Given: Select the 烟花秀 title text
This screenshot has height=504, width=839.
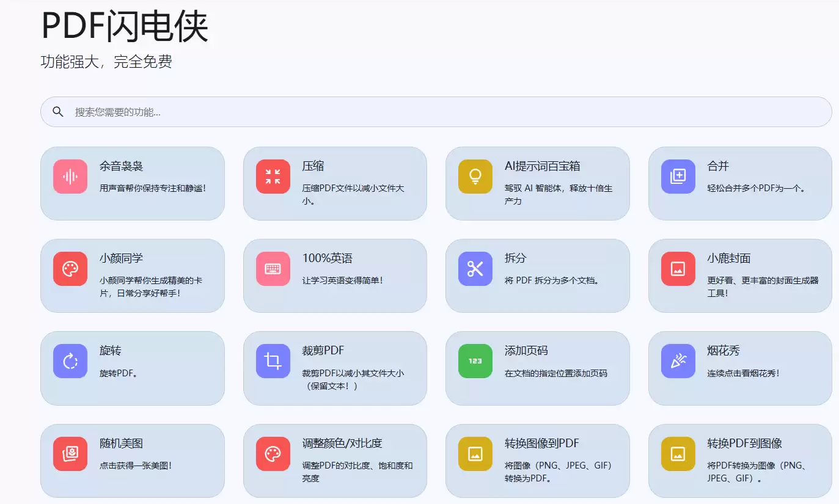Looking at the screenshot, I should pos(724,351).
